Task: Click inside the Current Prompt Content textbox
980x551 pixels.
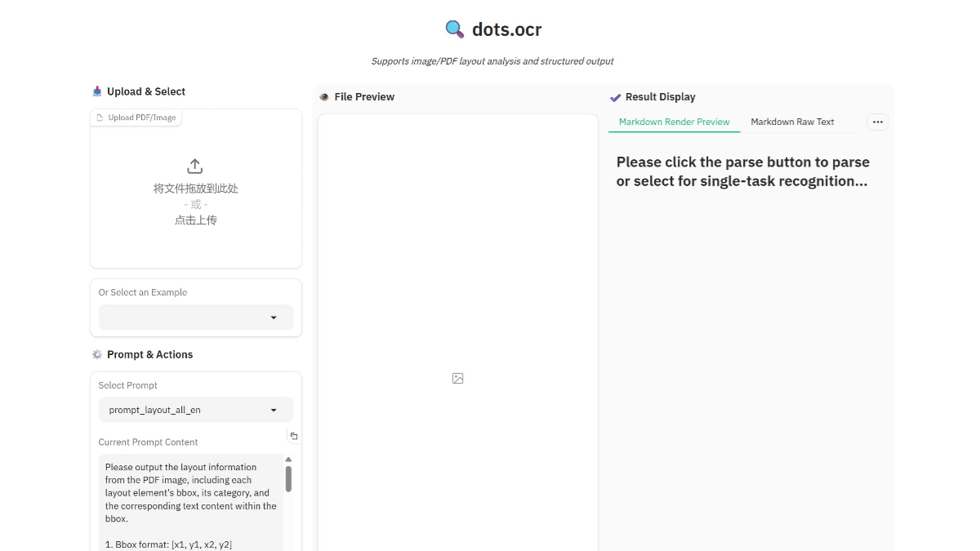Action: coord(191,502)
